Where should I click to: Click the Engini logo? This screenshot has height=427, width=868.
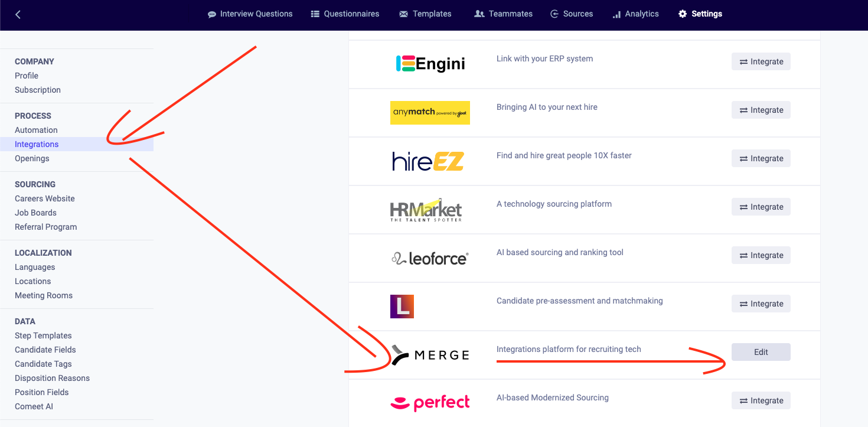[x=430, y=64]
